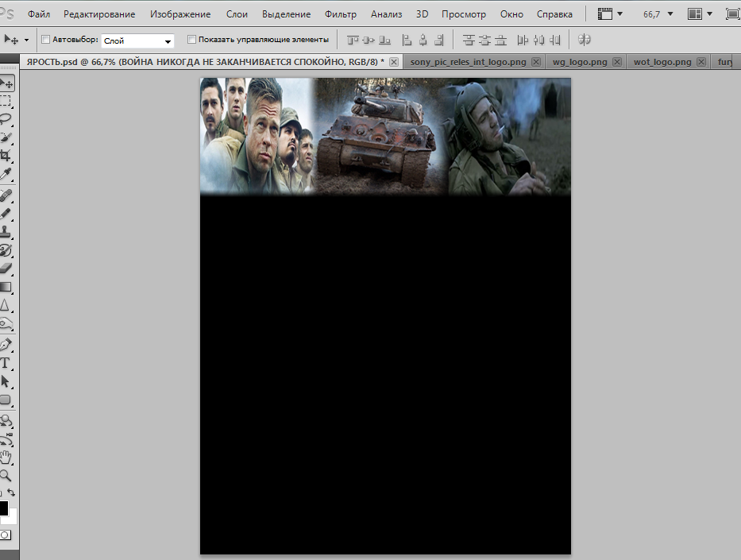Open the Файл menu

click(x=39, y=14)
